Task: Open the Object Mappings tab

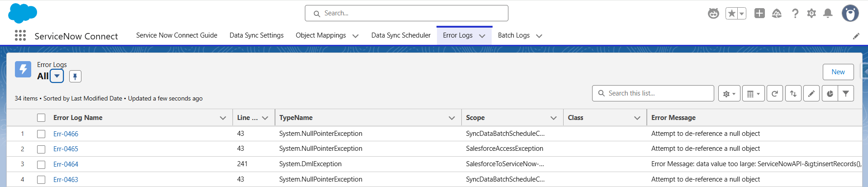Action: tap(321, 35)
